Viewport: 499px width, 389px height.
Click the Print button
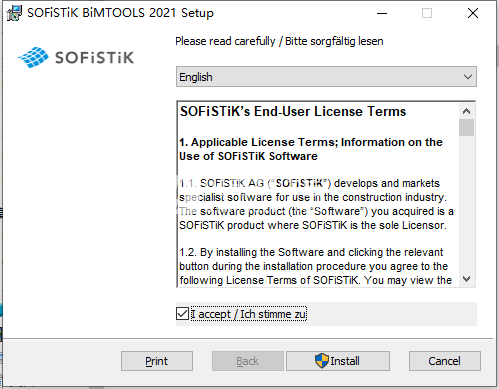157,361
